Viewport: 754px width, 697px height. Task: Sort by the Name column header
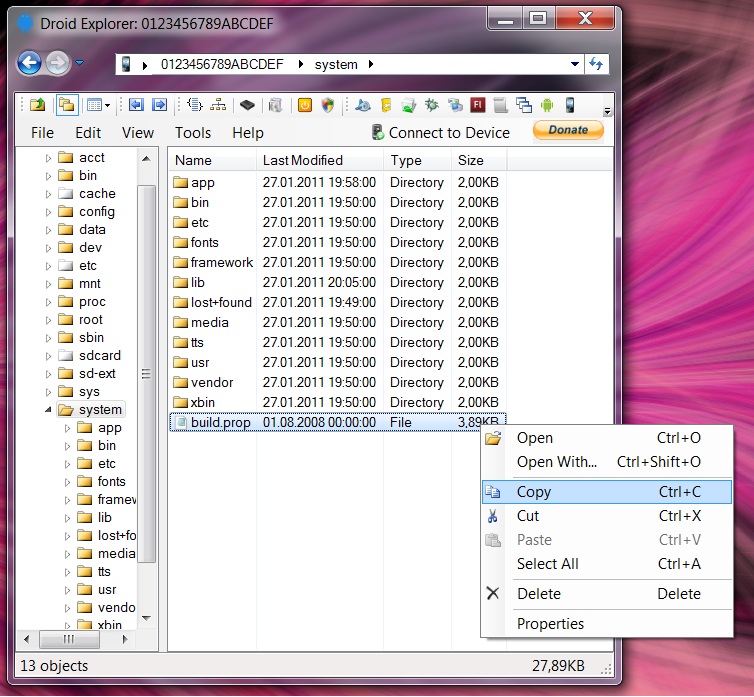point(212,160)
